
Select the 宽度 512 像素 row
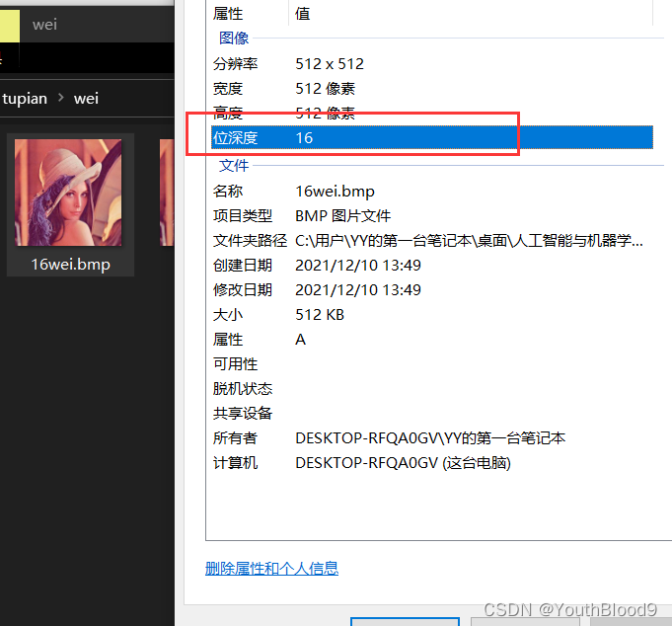(x=432, y=89)
